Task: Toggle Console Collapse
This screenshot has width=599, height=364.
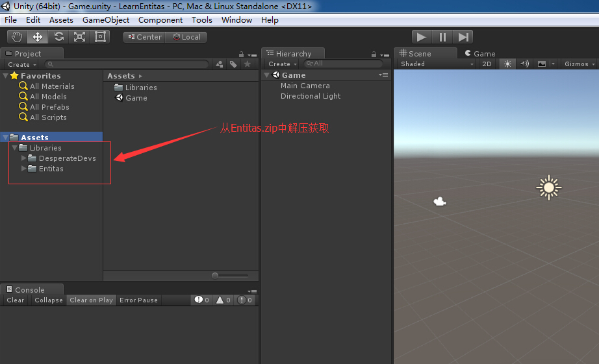Action: (49, 300)
